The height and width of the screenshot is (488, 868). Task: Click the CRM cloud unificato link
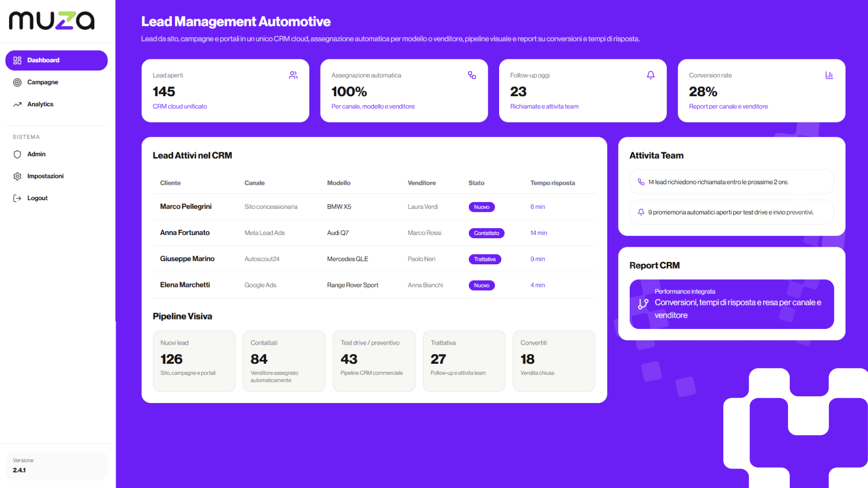tap(179, 106)
